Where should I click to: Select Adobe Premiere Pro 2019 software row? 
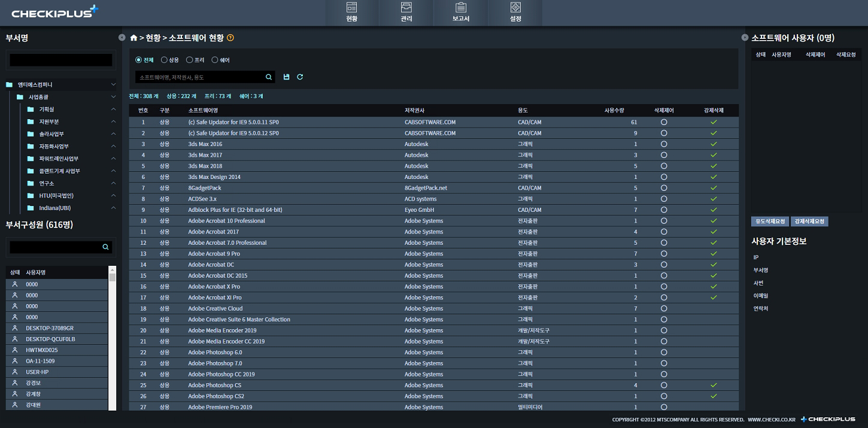pos(433,407)
